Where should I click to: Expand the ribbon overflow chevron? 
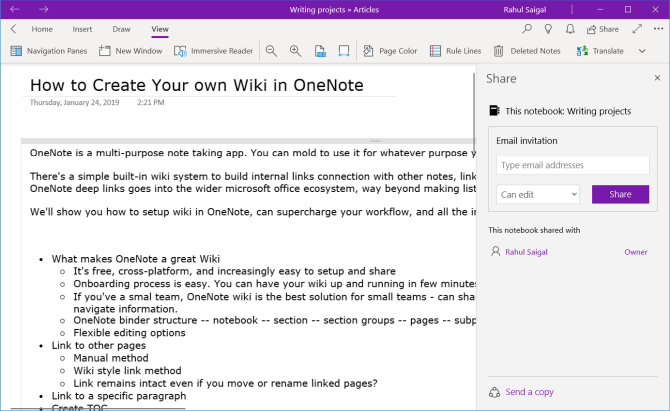pos(641,50)
